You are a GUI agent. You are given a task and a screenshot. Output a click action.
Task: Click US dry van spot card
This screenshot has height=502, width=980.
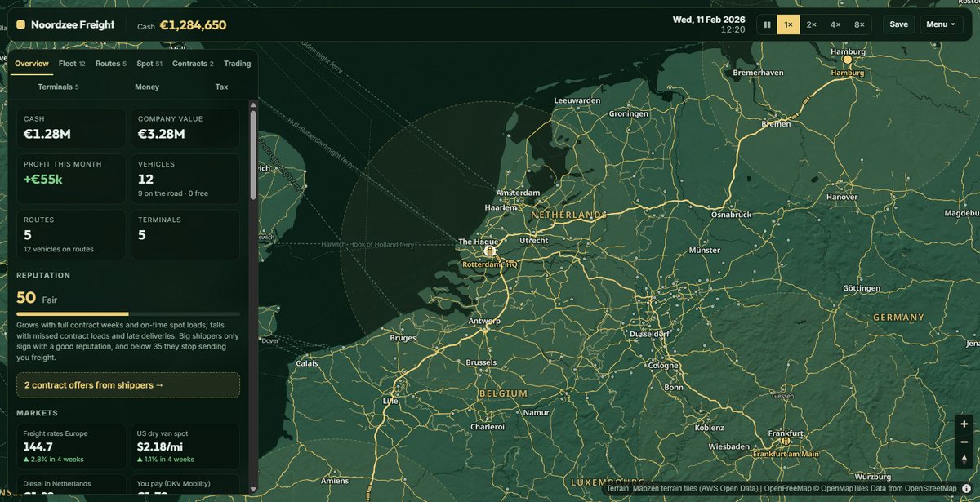pos(185,446)
